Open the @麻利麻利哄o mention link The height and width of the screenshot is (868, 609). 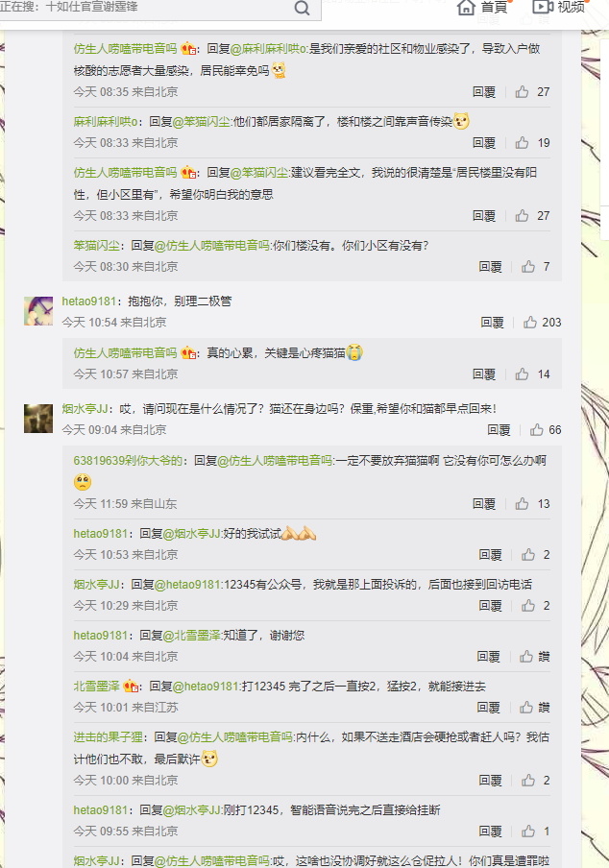[268, 49]
